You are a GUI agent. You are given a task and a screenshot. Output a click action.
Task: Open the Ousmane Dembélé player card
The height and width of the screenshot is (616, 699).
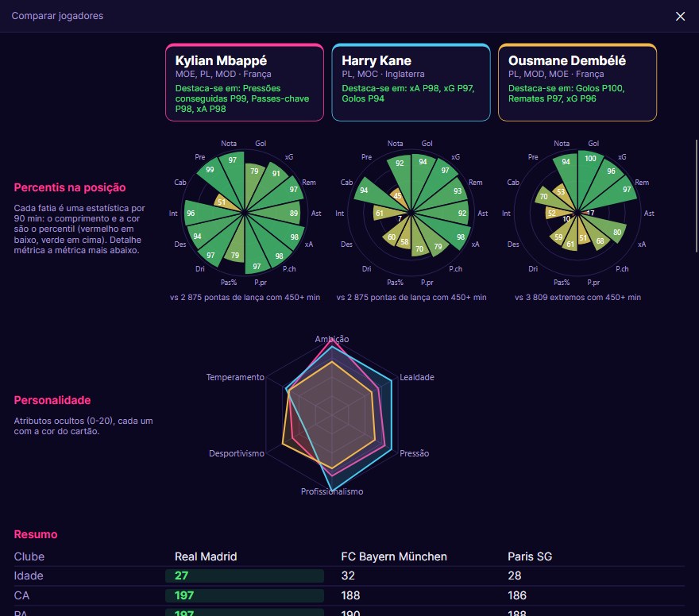[x=577, y=83]
